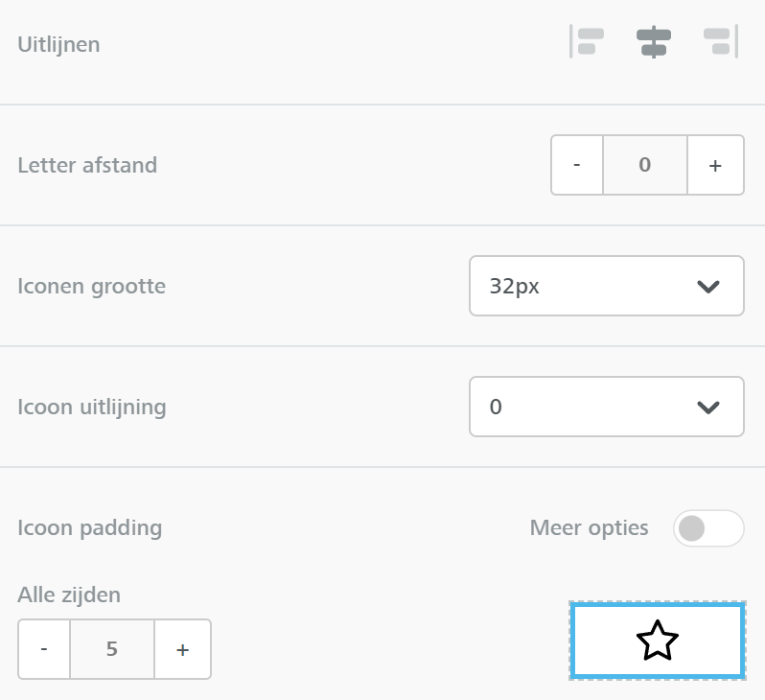Click the Icoon padding label
Viewport: 765px width, 700px height.
(x=90, y=527)
